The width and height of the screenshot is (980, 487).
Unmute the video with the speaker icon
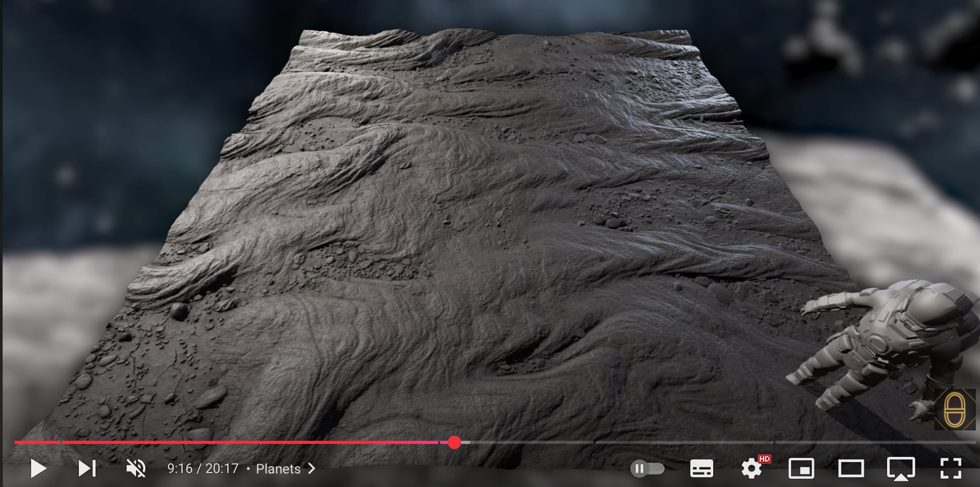(136, 468)
